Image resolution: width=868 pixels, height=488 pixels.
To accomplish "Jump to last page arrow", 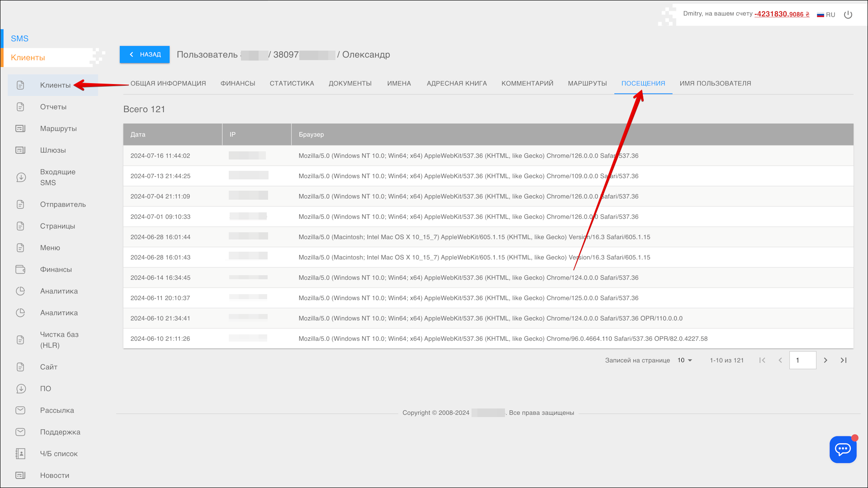I will [844, 360].
